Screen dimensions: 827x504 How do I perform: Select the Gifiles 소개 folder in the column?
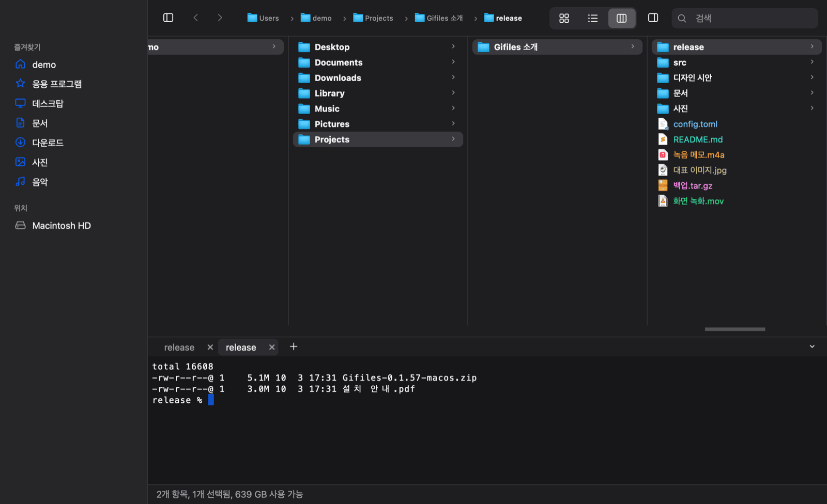[557, 47]
